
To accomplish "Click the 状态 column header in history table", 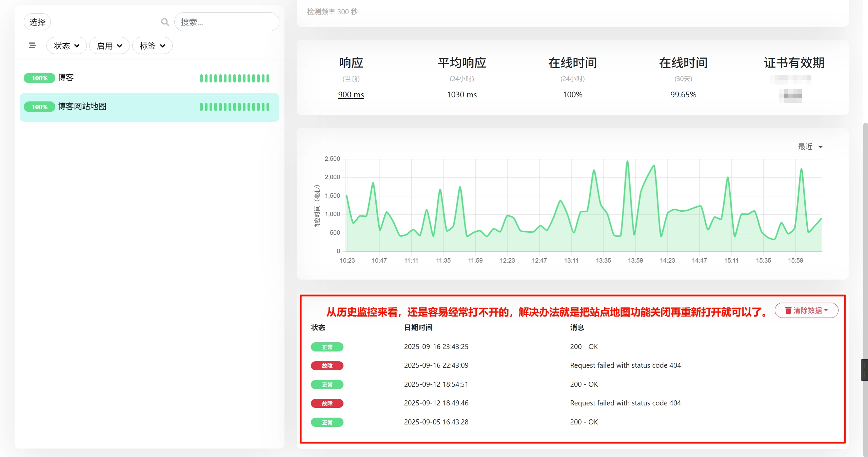I will [318, 327].
